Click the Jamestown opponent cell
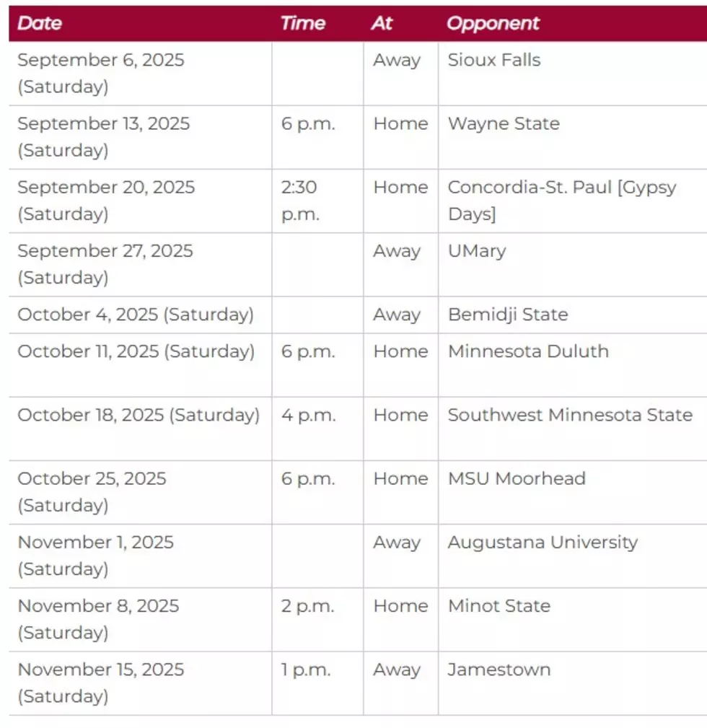Screen dimensions: 707x728 pos(572,683)
